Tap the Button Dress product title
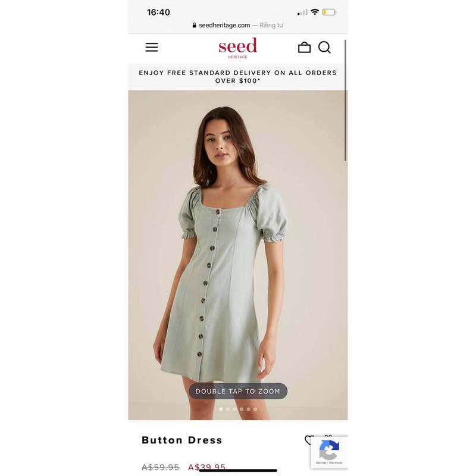The width and height of the screenshot is (476, 476). tap(182, 440)
